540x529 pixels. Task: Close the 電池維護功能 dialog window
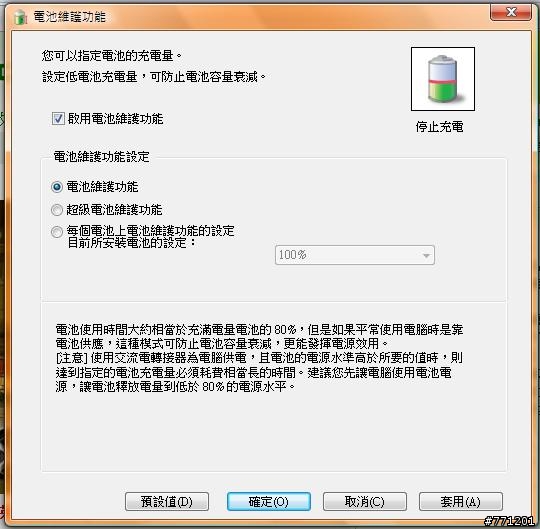(x=511, y=12)
